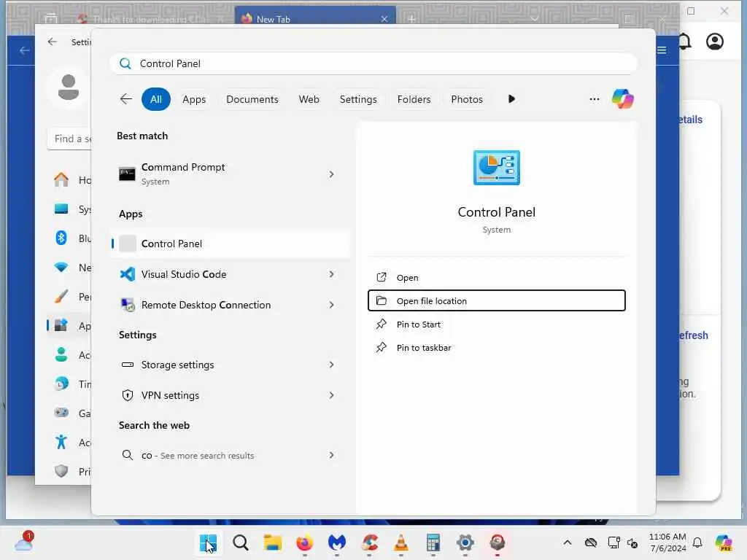The image size is (747, 560).
Task: Select the Photos filter tab
Action: 467,99
